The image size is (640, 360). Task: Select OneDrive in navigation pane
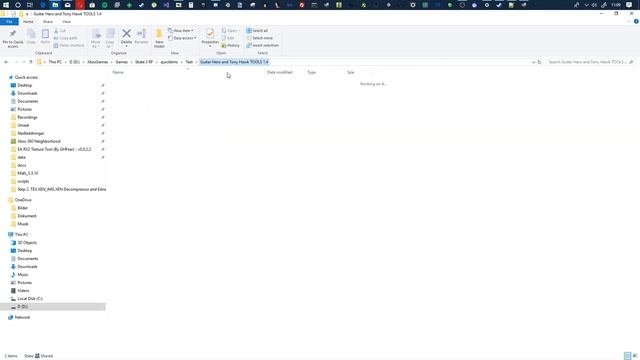click(x=23, y=200)
